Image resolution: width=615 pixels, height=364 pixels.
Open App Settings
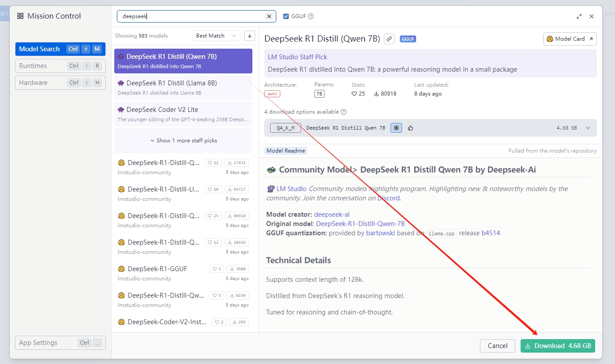point(60,343)
